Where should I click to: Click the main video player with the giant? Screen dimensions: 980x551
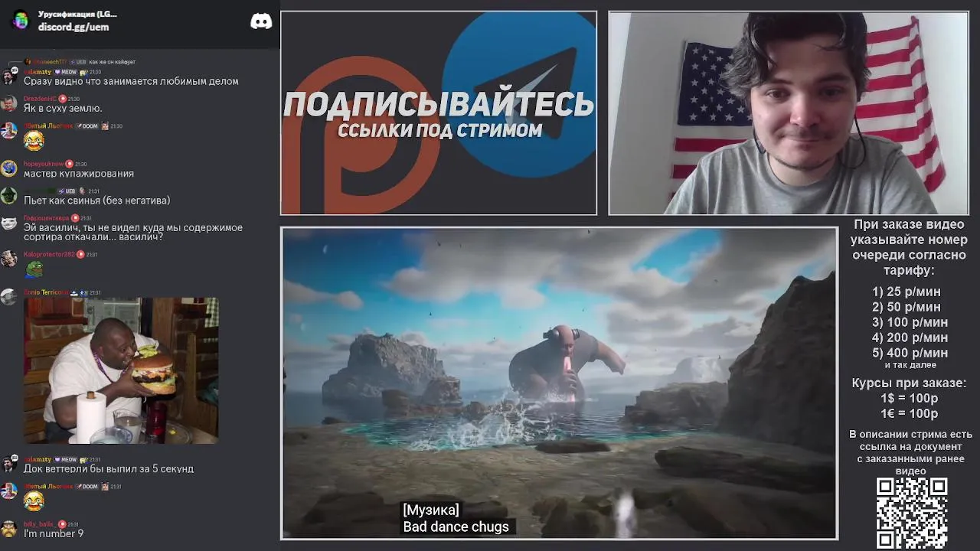pos(559,383)
